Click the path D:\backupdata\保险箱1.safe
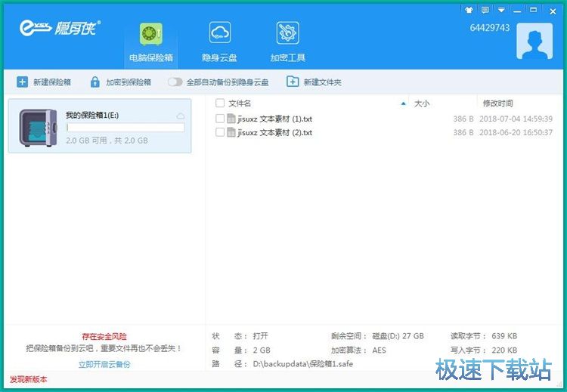567x392 pixels. click(303, 364)
